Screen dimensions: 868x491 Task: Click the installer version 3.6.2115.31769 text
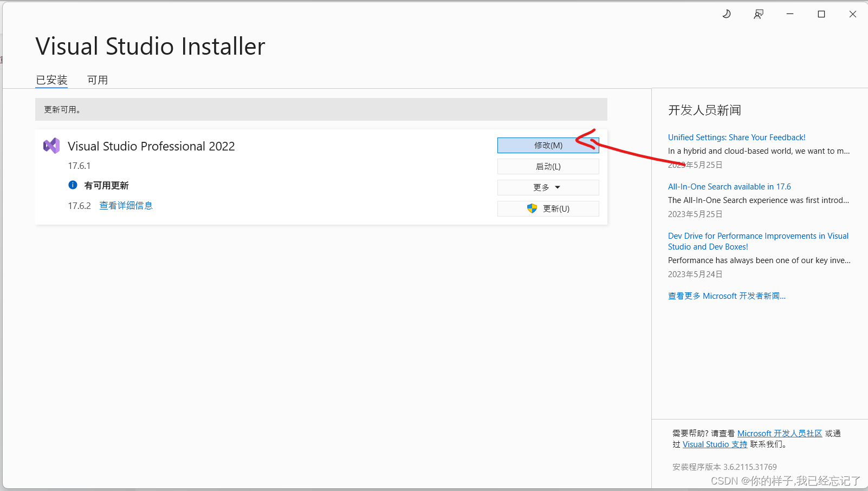coord(724,467)
